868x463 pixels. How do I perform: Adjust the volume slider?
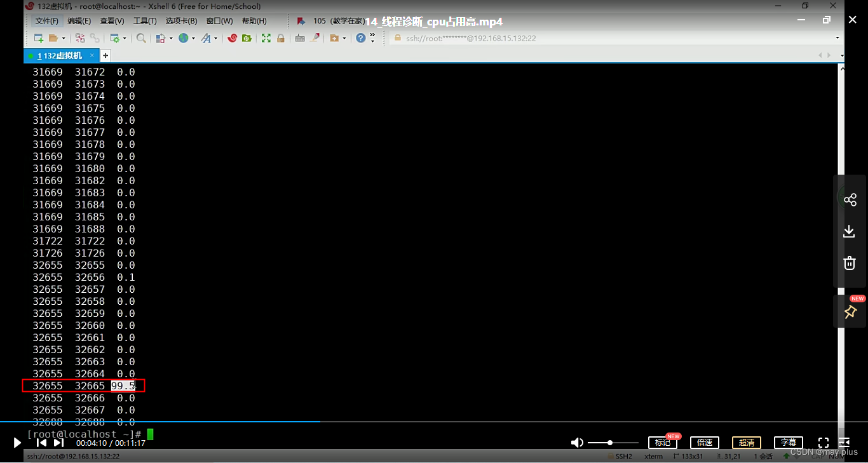(613, 443)
